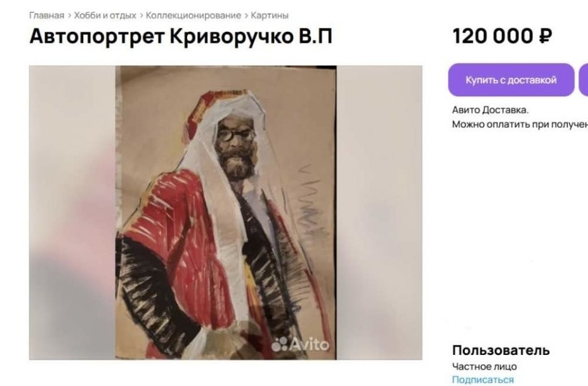Click the chevron before Картины breadcrumb

pyautogui.click(x=246, y=16)
